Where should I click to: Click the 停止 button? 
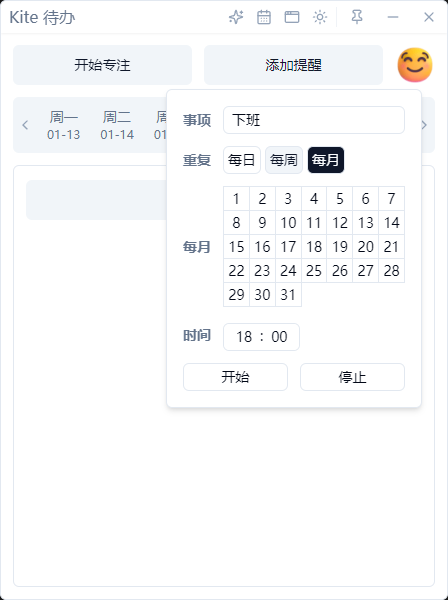click(352, 377)
